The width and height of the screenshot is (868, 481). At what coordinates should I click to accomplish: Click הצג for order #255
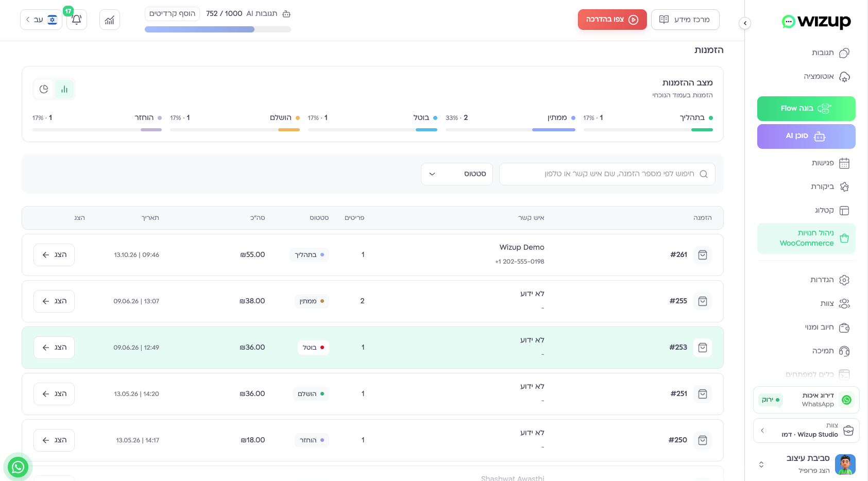54,301
